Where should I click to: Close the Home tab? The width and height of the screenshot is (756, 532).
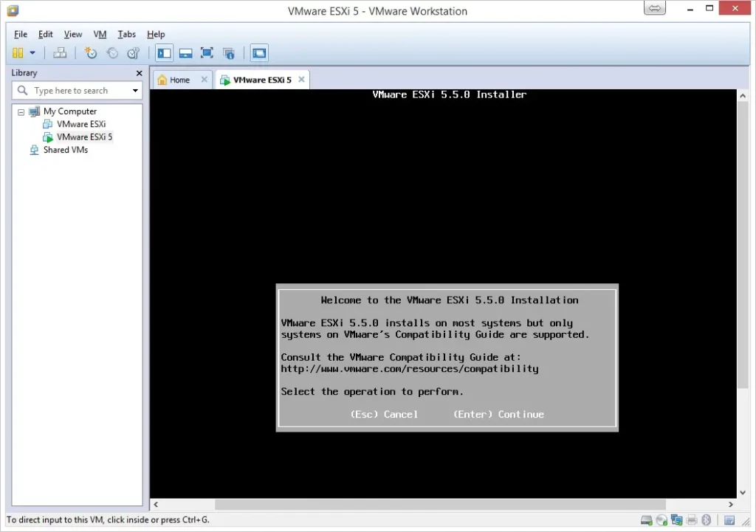(x=205, y=80)
